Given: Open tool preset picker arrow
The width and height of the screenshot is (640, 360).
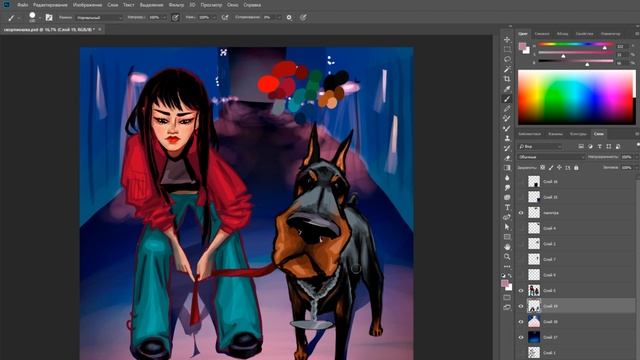Looking at the screenshot, I should pyautogui.click(x=19, y=18).
